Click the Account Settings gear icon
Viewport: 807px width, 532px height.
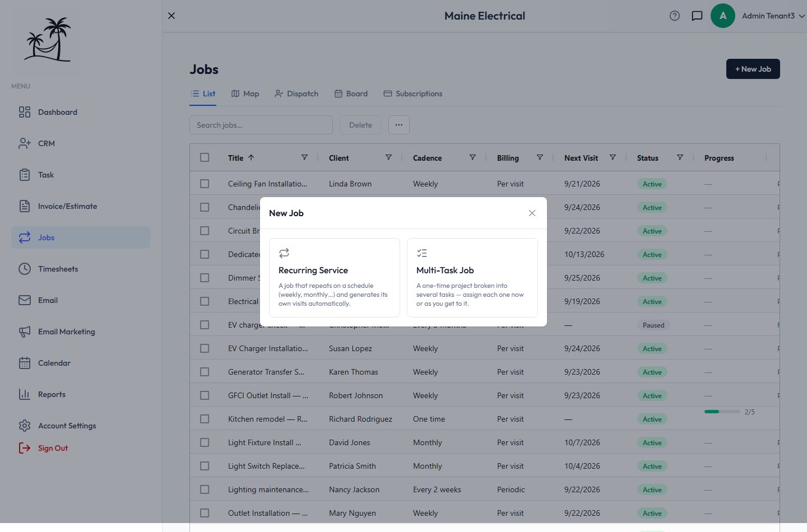tap(25, 426)
